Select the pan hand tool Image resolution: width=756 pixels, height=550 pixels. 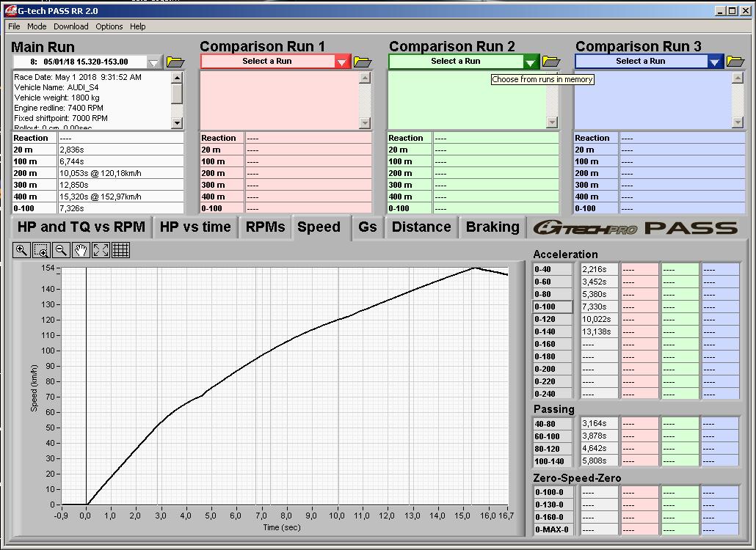(x=81, y=250)
